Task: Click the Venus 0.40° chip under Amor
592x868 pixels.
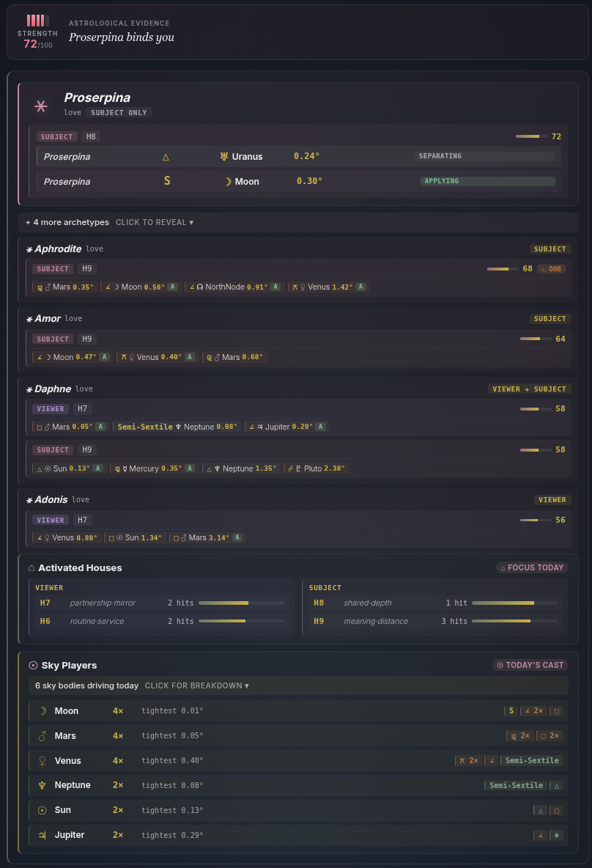Action: tap(157, 357)
